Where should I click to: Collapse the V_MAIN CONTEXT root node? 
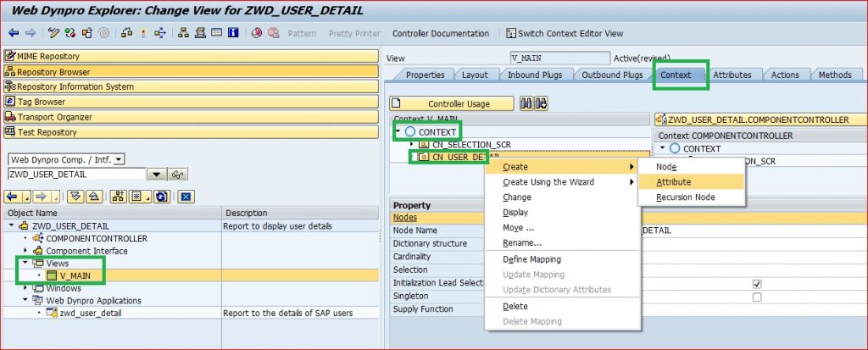tap(398, 132)
